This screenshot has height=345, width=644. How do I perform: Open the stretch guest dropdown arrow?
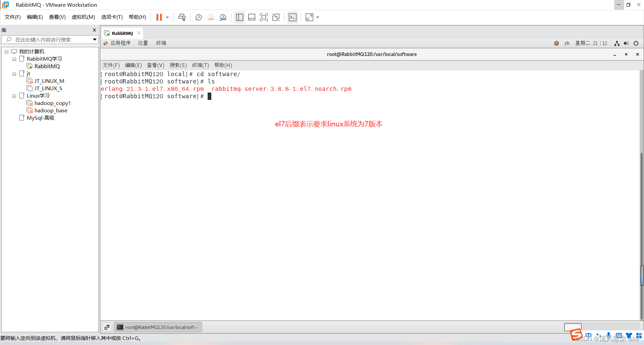click(x=318, y=17)
